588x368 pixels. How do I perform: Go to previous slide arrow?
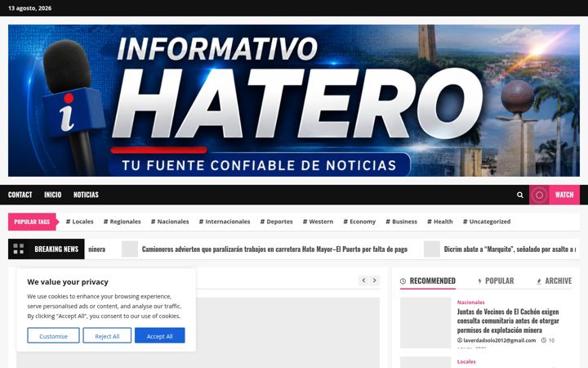pos(363,280)
